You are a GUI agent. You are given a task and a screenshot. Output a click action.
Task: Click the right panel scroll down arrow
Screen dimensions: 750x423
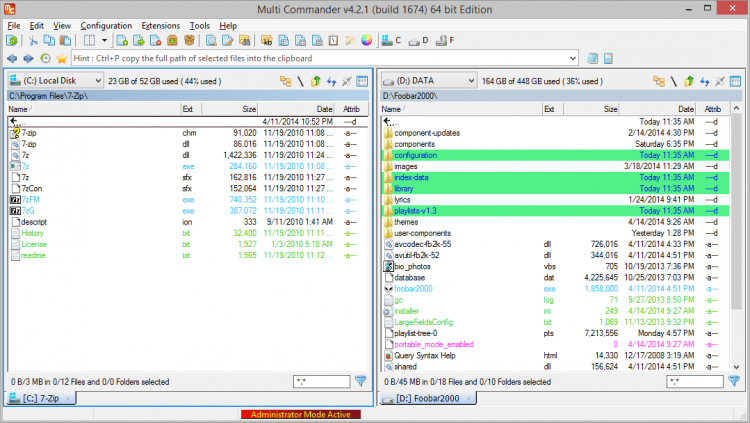click(736, 367)
